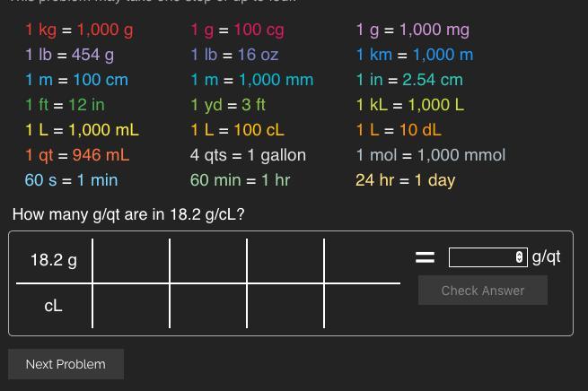The width and height of the screenshot is (588, 391).
Task: Click the stepper arrows in the answer box
Action: point(519,257)
